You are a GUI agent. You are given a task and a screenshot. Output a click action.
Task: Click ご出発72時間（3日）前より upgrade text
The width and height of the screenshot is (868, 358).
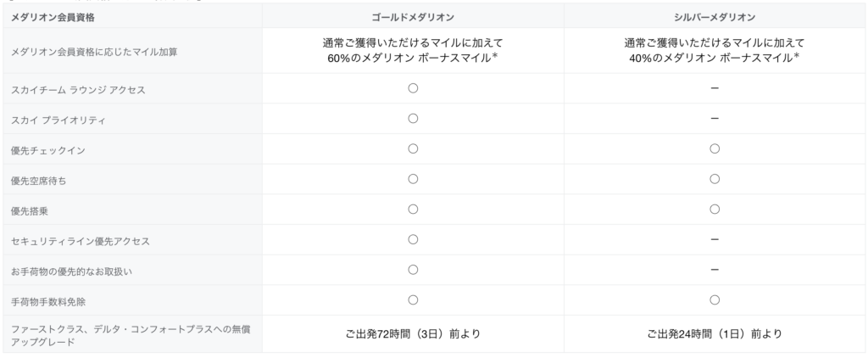pos(413,334)
